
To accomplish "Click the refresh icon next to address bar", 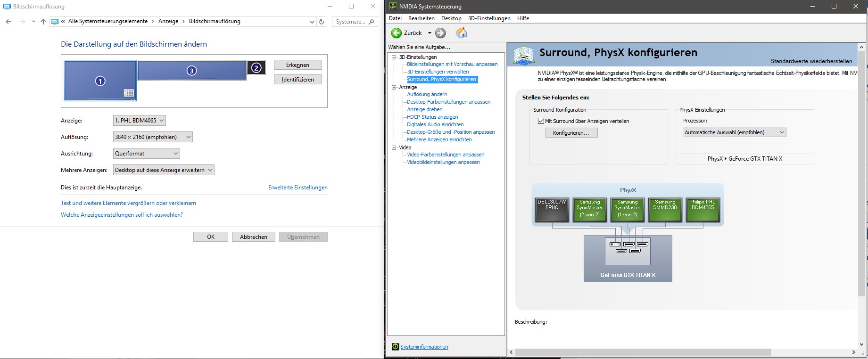I will (322, 22).
